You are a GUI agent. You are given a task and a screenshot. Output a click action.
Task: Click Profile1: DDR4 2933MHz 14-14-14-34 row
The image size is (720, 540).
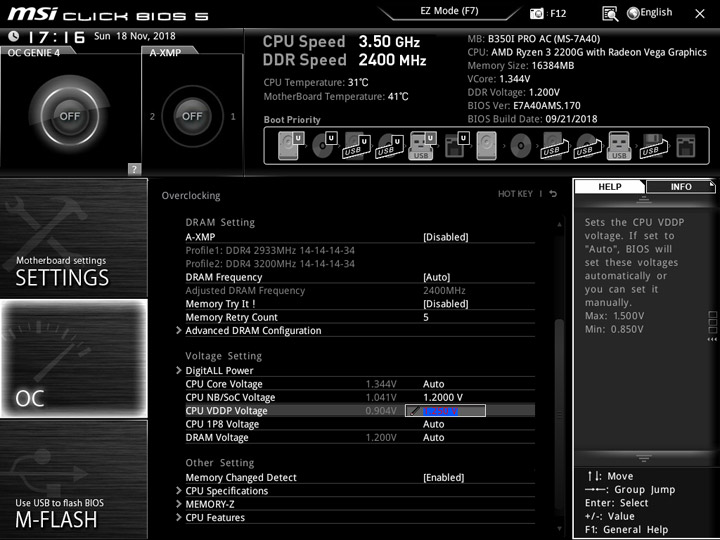[270, 250]
